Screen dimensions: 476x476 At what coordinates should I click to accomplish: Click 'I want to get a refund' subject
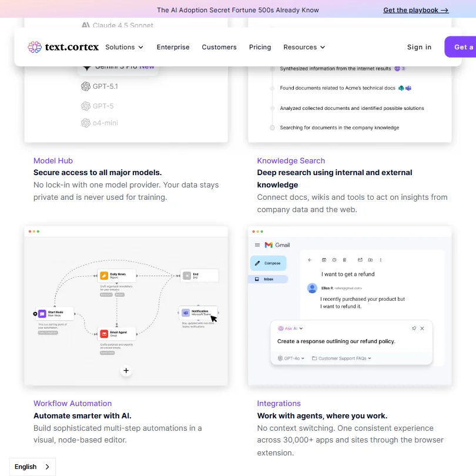pyautogui.click(x=348, y=274)
